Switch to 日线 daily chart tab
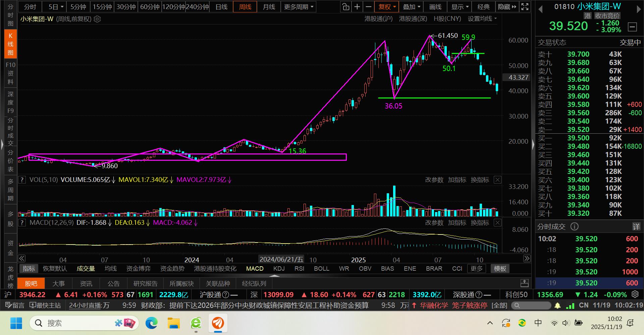Image resolution: width=644 pixels, height=335 pixels. coord(221,7)
